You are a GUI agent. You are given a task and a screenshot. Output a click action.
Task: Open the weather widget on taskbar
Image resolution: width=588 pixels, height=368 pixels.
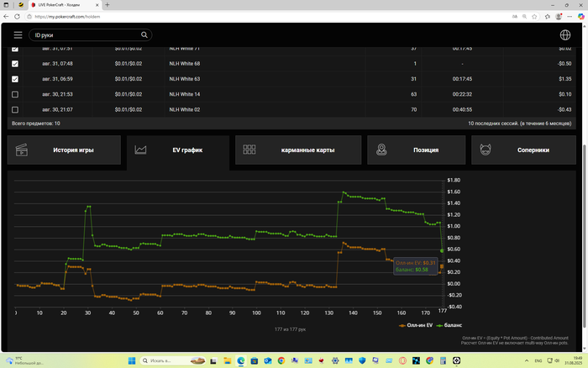(x=24, y=361)
